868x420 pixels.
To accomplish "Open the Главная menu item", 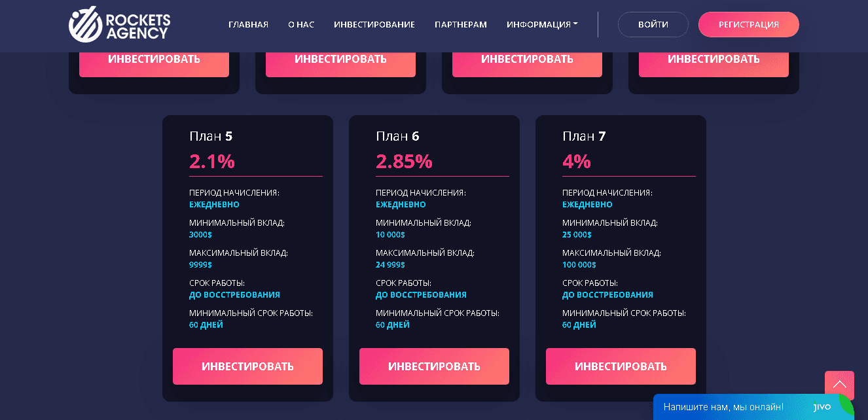I will [x=248, y=25].
